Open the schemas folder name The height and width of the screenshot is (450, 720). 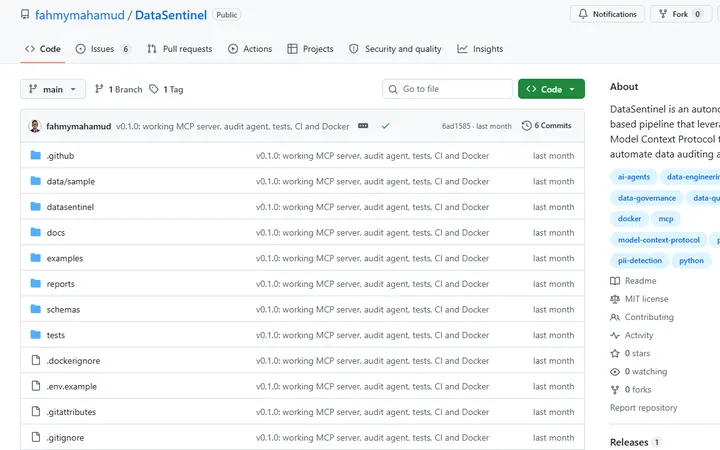click(x=63, y=309)
